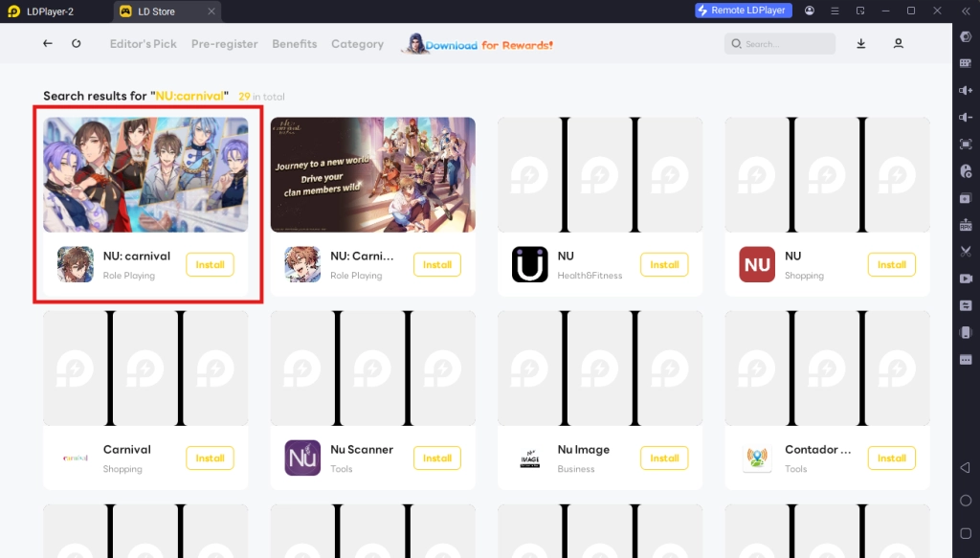The width and height of the screenshot is (980, 558).
Task: Install Nu Image
Action: tap(664, 458)
